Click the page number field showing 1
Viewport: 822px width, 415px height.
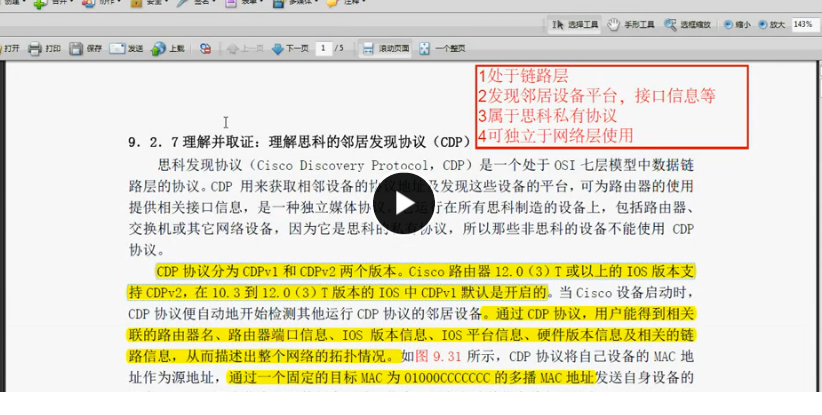(323, 48)
